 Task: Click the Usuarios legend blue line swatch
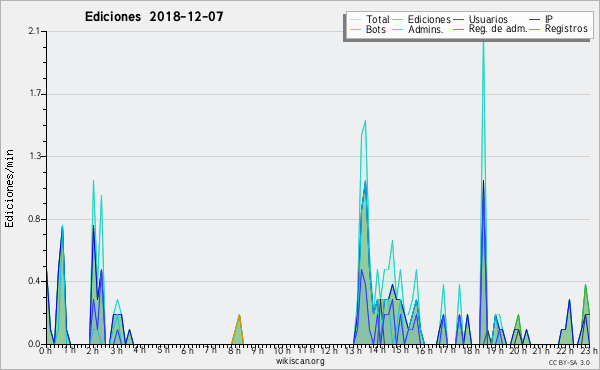coord(458,20)
